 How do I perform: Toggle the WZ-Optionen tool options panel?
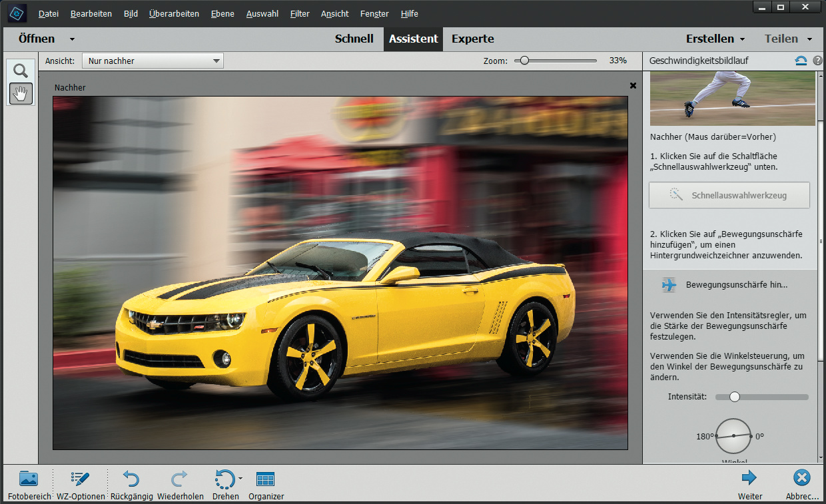[x=81, y=479]
